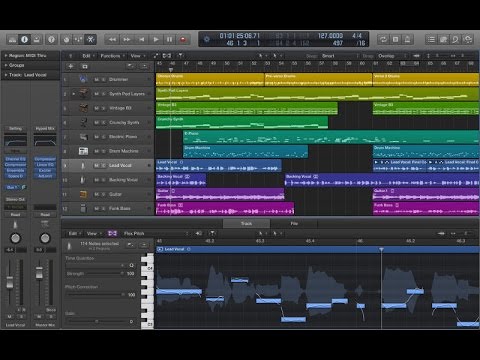Click tempo value 127.0000 in LCD
The width and height of the screenshot is (480, 360).
point(330,36)
